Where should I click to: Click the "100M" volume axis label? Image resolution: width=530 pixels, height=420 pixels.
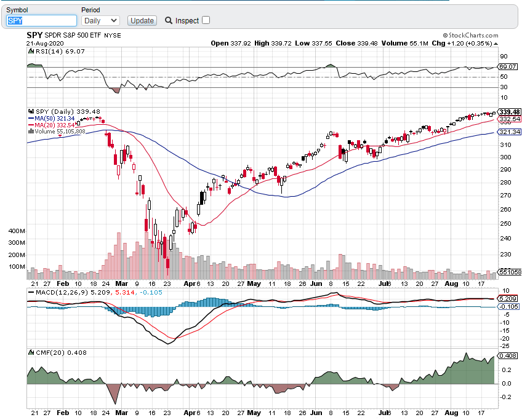click(x=17, y=267)
